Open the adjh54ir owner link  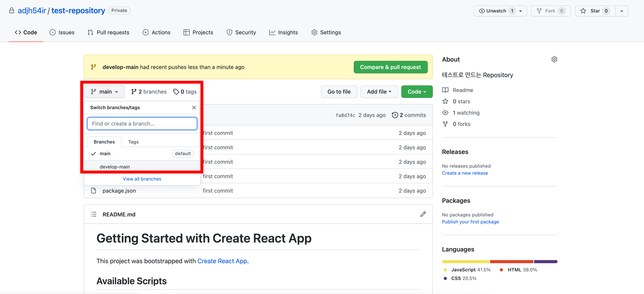coord(32,11)
